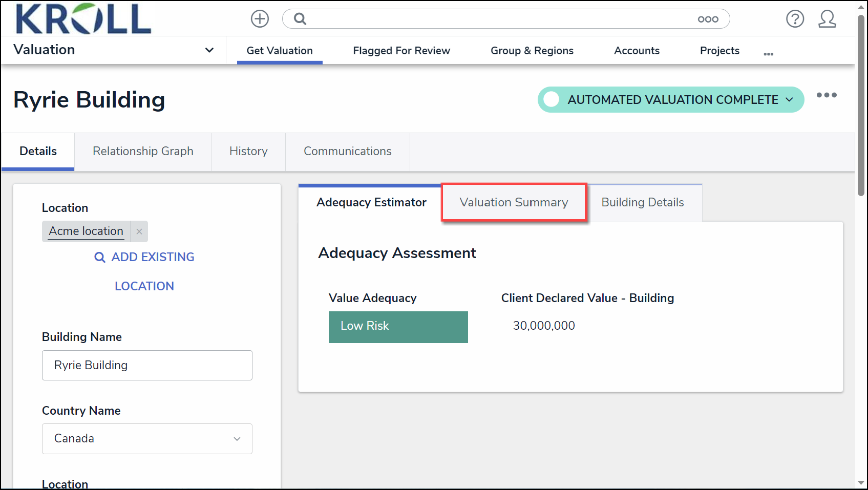This screenshot has width=868, height=490.
Task: Open the Acme location link
Action: [86, 231]
